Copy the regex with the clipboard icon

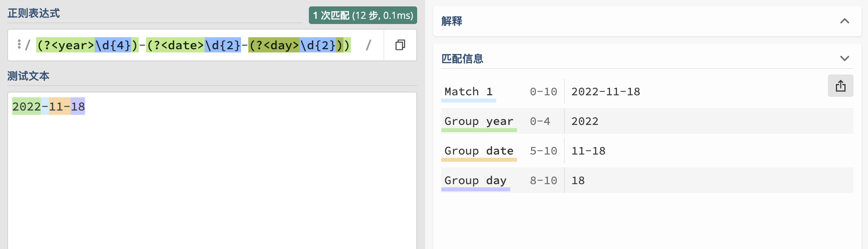point(400,45)
